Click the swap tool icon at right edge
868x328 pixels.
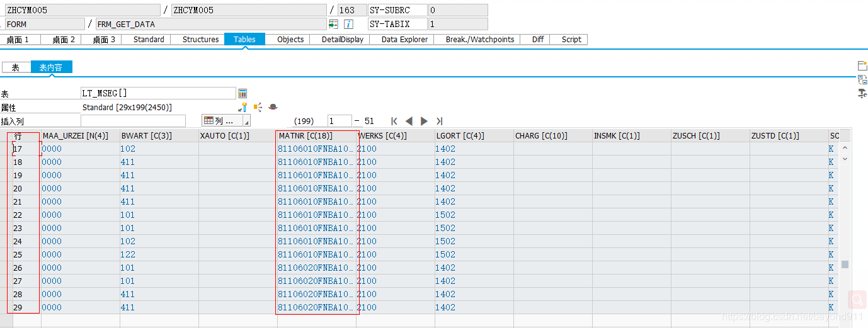(x=862, y=79)
